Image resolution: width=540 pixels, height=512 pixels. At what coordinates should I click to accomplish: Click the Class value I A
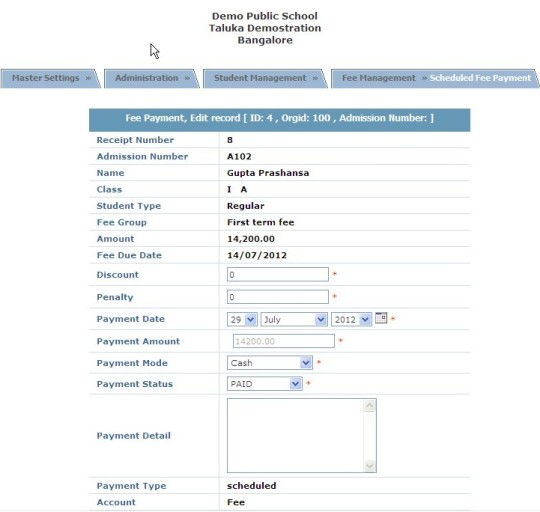click(x=237, y=189)
